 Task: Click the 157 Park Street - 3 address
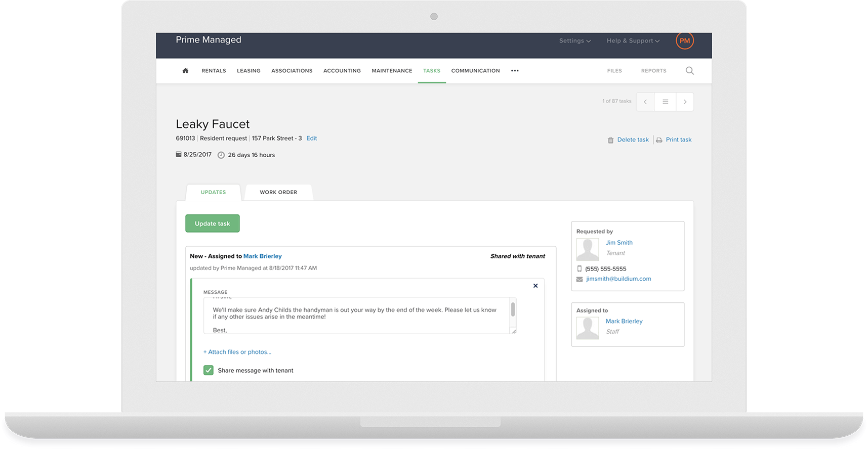pyautogui.click(x=277, y=139)
